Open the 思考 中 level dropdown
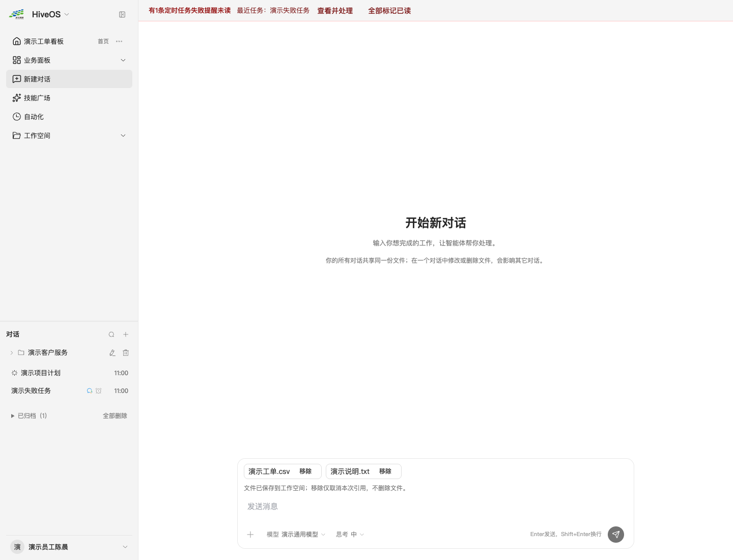 pyautogui.click(x=350, y=535)
